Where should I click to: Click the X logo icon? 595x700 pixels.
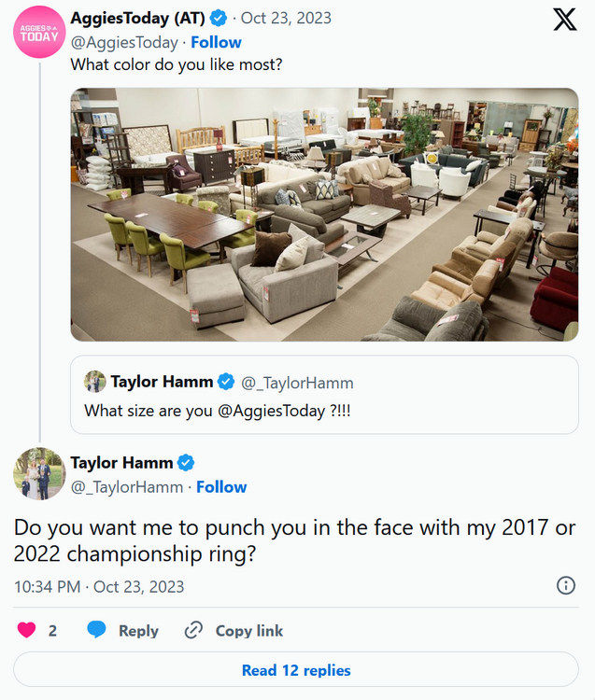[x=565, y=20]
